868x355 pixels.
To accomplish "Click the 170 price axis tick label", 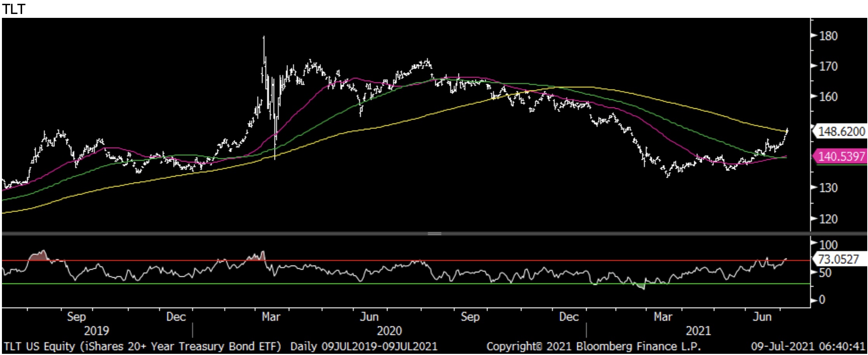I will click(828, 66).
